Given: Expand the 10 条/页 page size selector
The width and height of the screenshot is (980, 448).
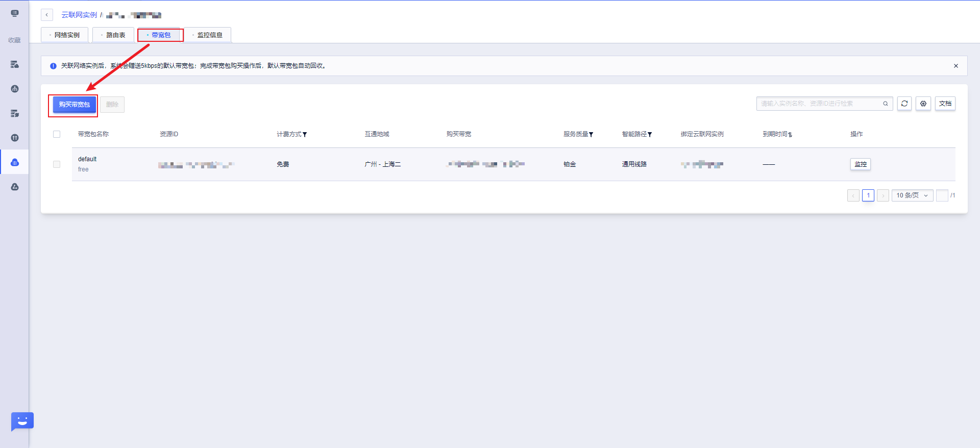Looking at the screenshot, I should [x=912, y=195].
